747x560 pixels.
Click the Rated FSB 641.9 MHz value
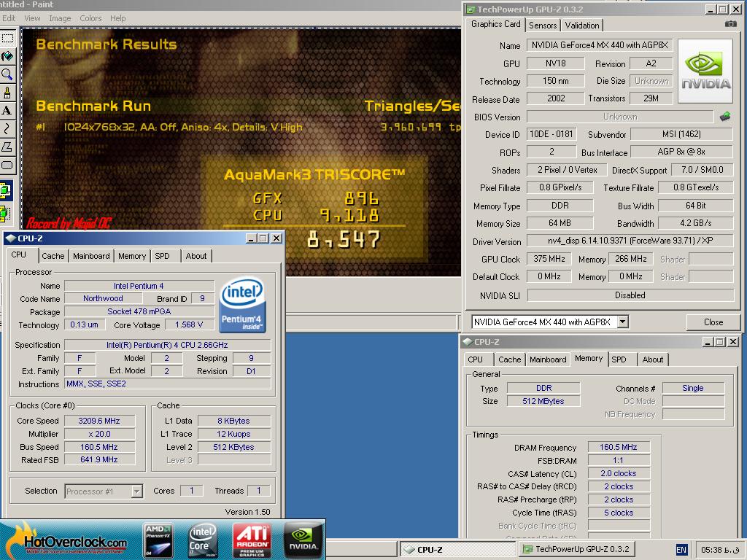[99, 459]
